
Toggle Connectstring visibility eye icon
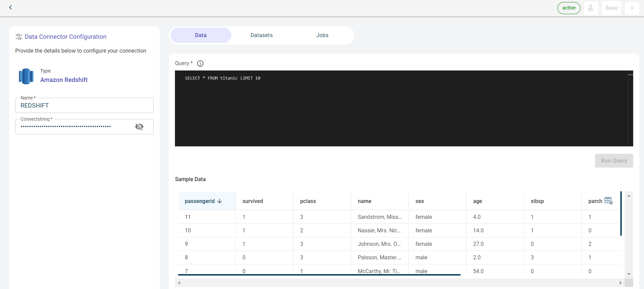coord(139,126)
